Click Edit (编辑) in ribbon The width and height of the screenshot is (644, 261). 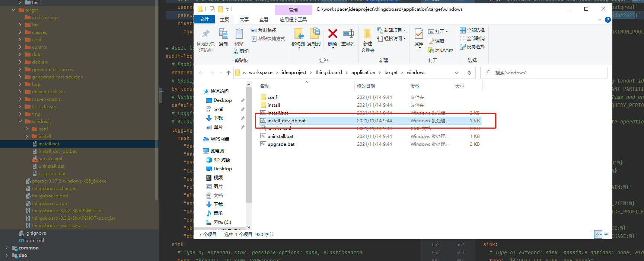[x=436, y=41]
